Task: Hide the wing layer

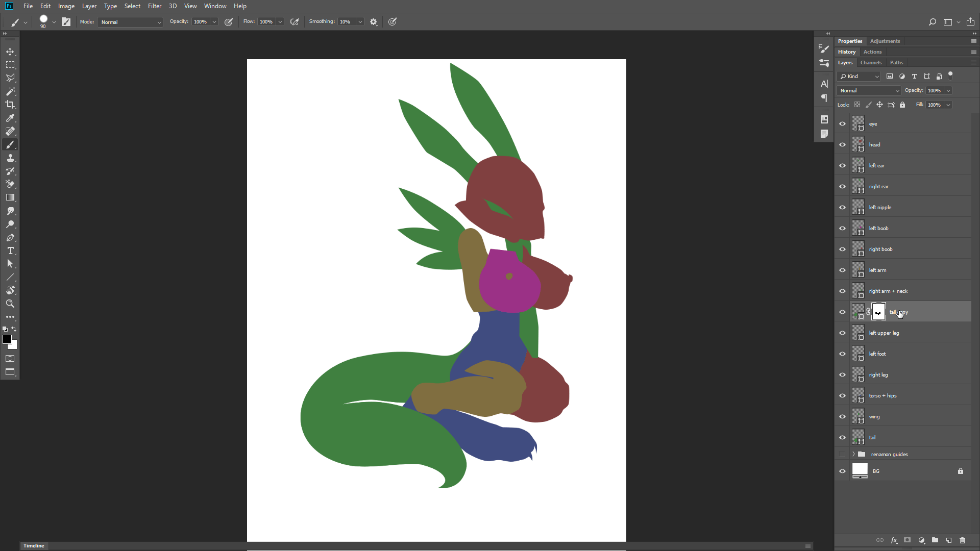Action: tap(842, 417)
